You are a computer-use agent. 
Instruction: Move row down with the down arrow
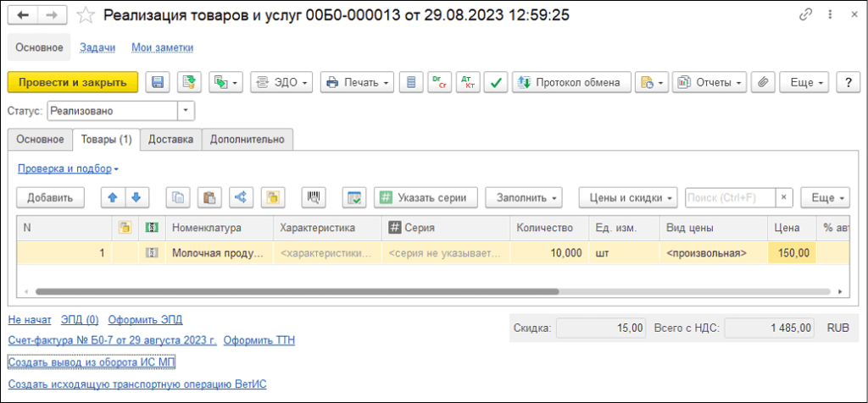(136, 197)
